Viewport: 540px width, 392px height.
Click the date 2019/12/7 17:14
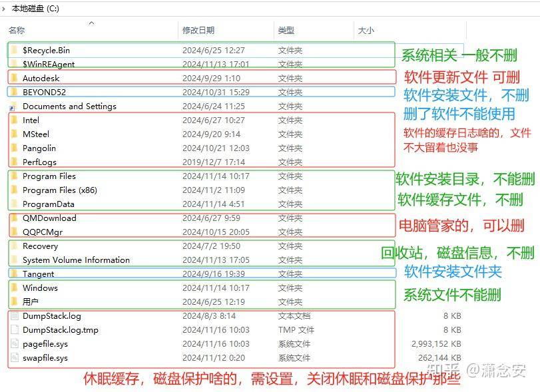point(214,162)
